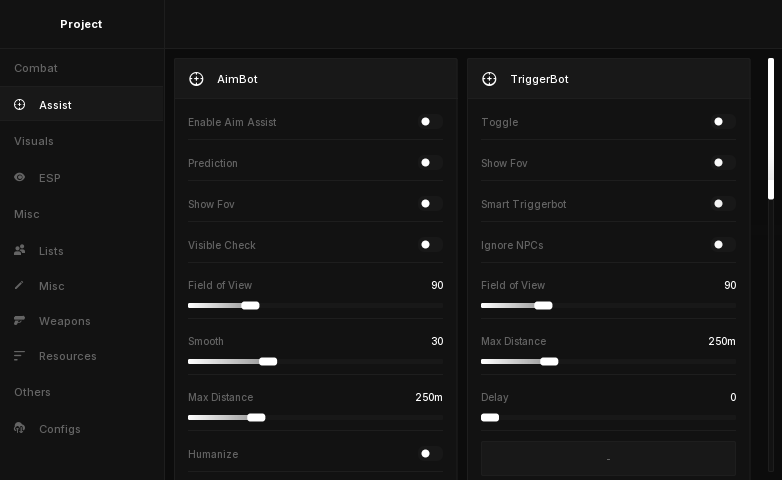Click the vertical scrollbar on the right
This screenshot has height=480, width=782.
tap(771, 128)
